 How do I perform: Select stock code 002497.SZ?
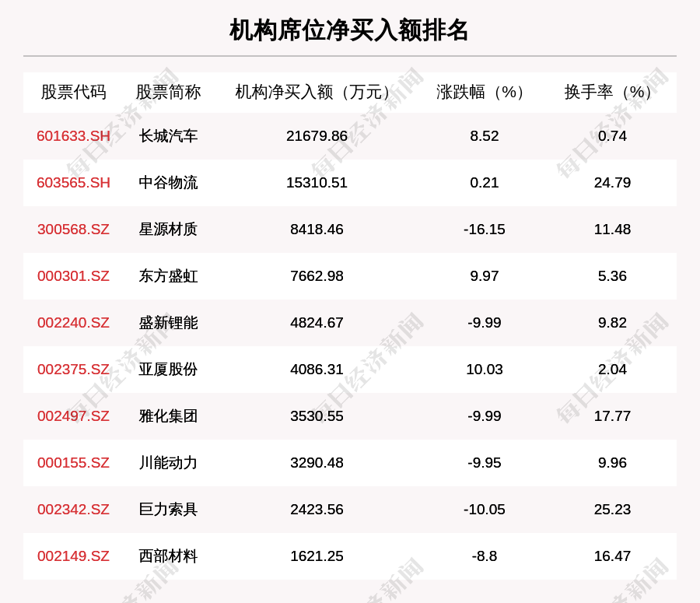[74, 415]
